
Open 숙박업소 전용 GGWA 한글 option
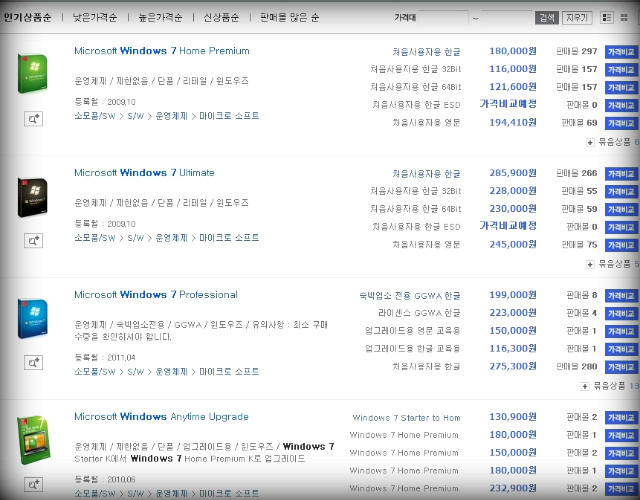(x=410, y=296)
